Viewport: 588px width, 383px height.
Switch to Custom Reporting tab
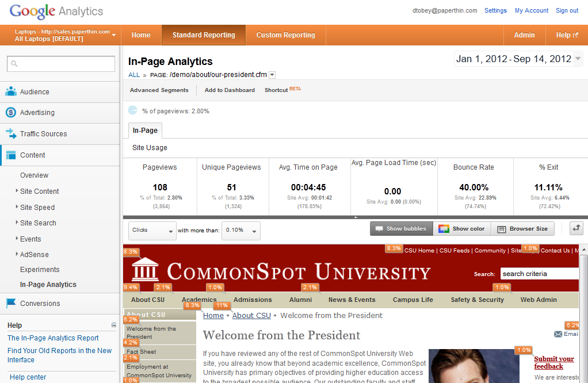click(286, 35)
